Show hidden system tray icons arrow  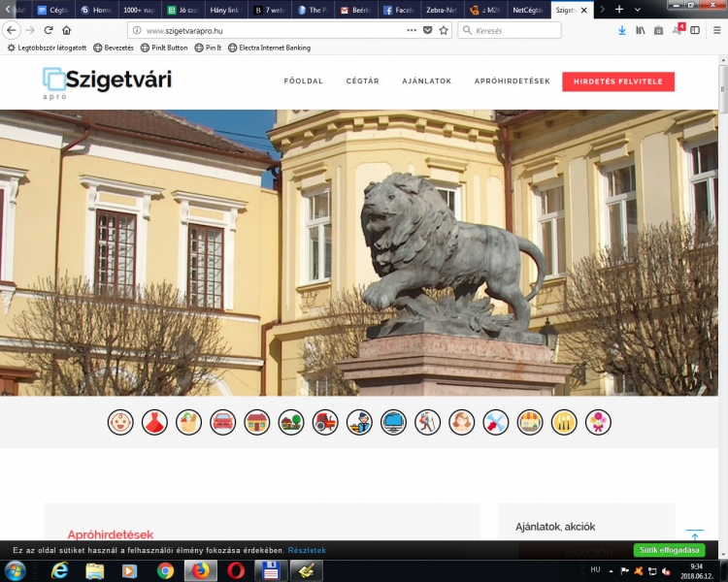611,571
